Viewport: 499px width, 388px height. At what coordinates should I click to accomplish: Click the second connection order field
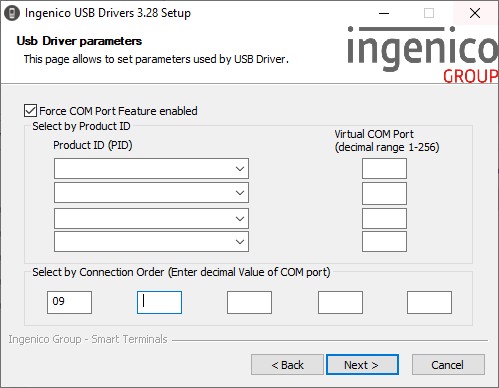point(159,302)
